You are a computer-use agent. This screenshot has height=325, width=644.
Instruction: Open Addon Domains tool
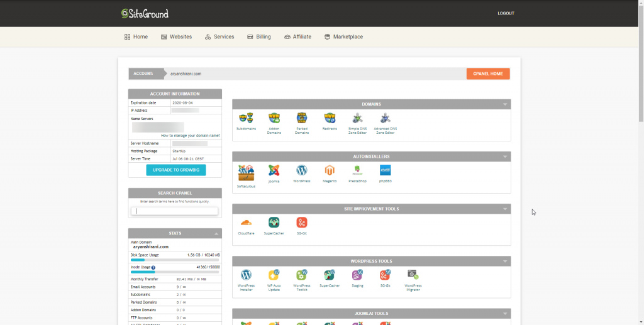coord(274,118)
